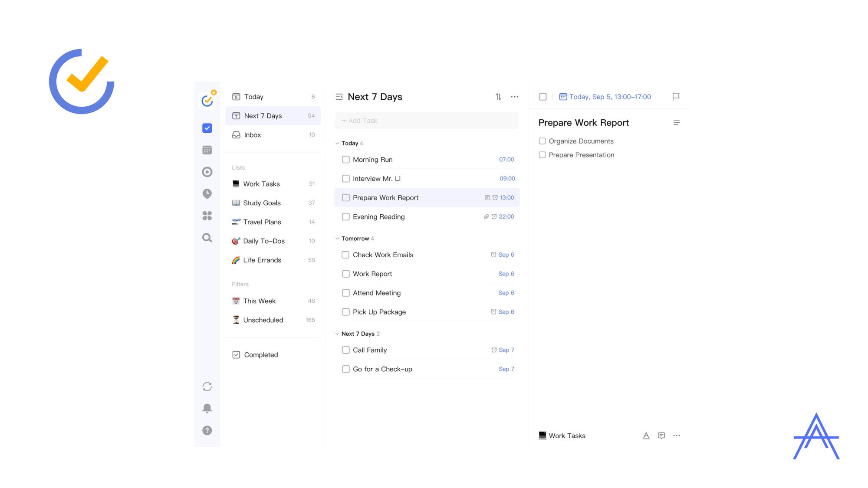868x488 pixels.
Task: Select the Pick Up Package task row
Action: 427,312
